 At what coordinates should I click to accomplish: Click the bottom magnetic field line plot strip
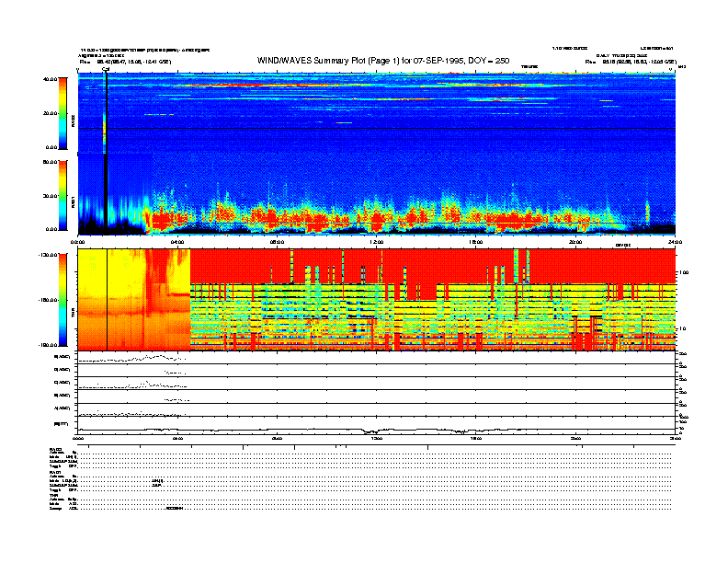376,426
